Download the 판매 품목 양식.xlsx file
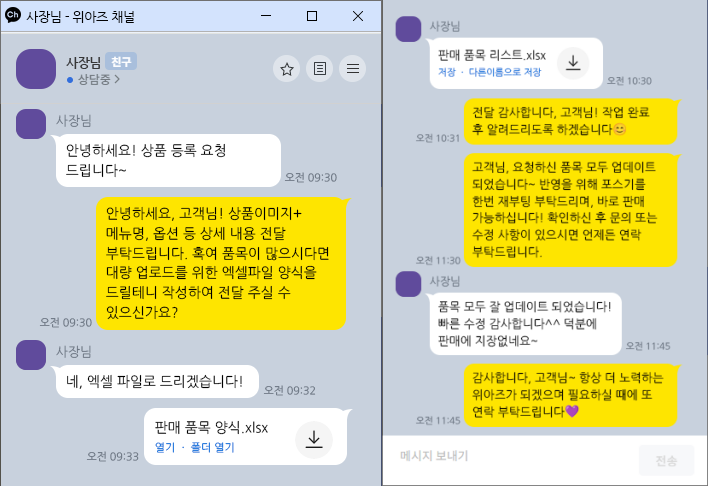 click(x=314, y=439)
